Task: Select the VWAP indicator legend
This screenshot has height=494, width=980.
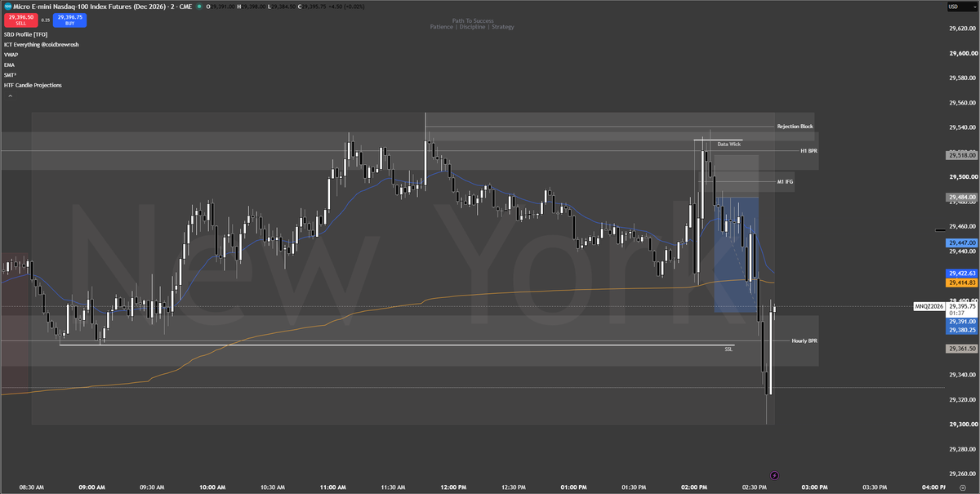Action: [x=9, y=55]
